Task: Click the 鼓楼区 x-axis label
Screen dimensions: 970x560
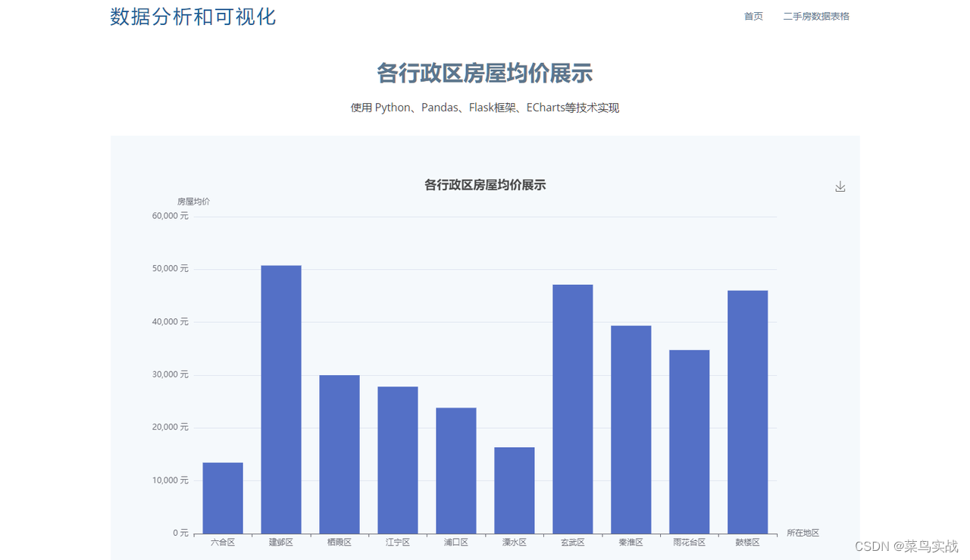Action: (x=748, y=543)
